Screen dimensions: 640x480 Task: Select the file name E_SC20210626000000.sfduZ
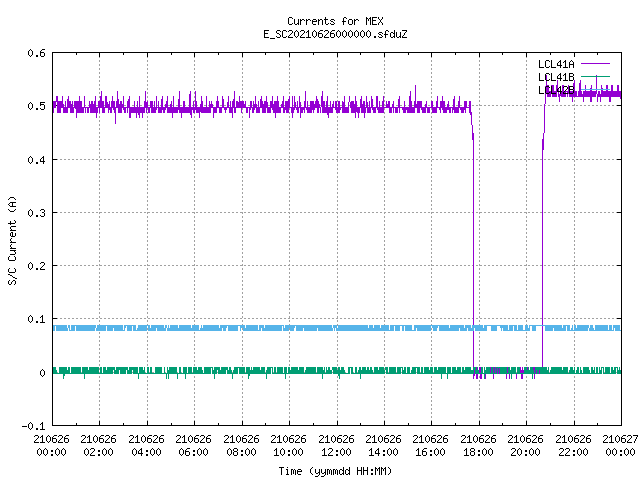point(335,34)
